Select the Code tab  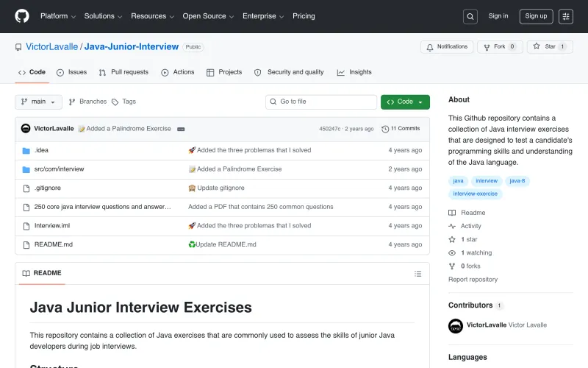(32, 72)
